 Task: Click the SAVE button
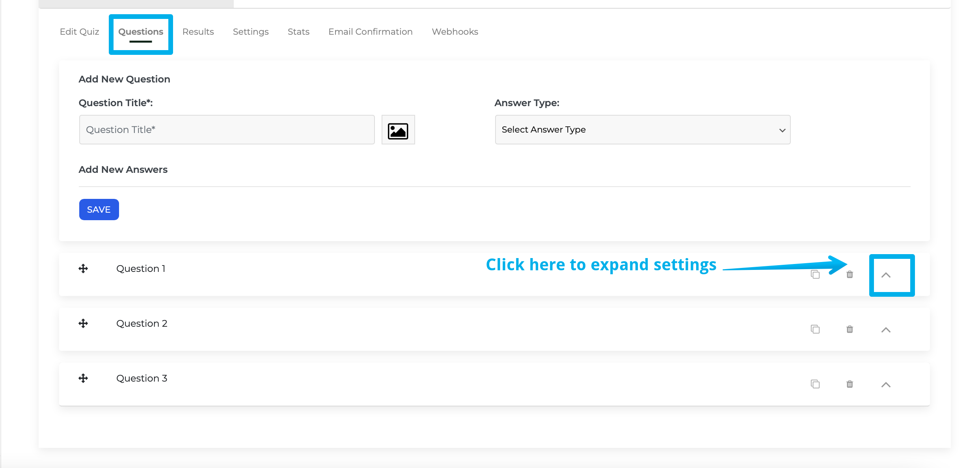tap(99, 209)
